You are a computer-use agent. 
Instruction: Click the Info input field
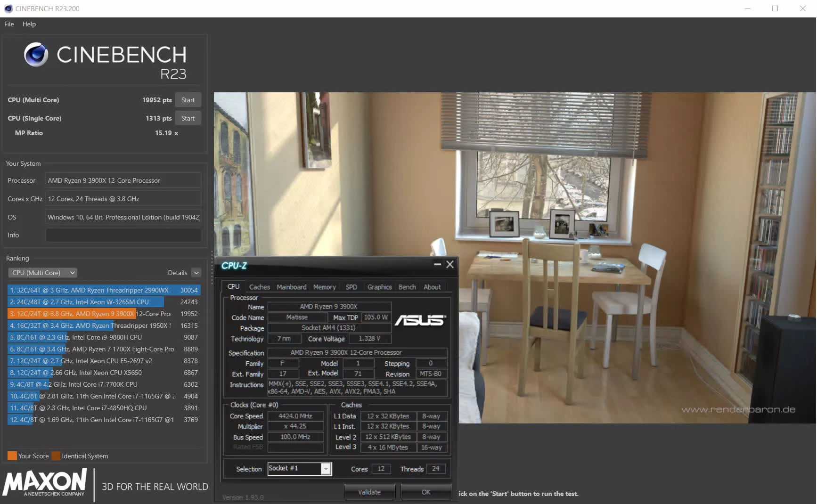click(123, 235)
